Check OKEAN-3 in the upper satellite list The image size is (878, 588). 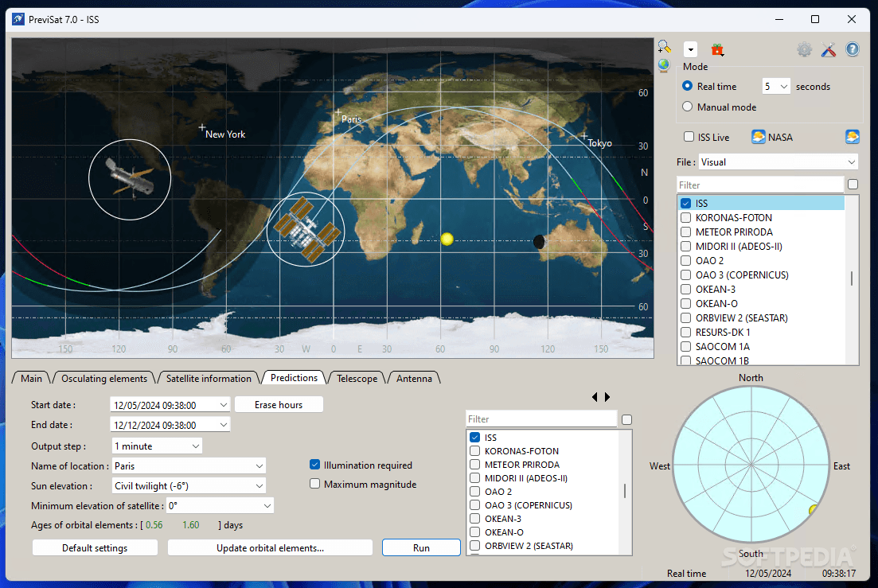click(x=686, y=290)
